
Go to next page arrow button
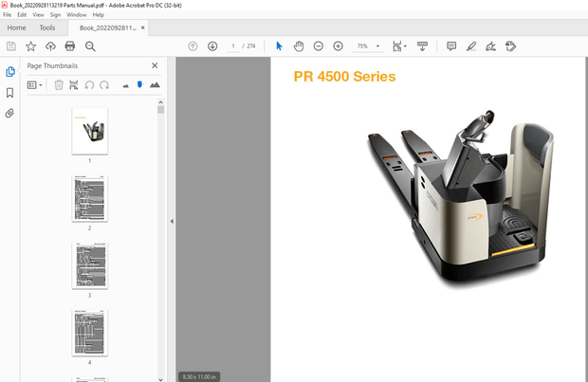click(212, 46)
